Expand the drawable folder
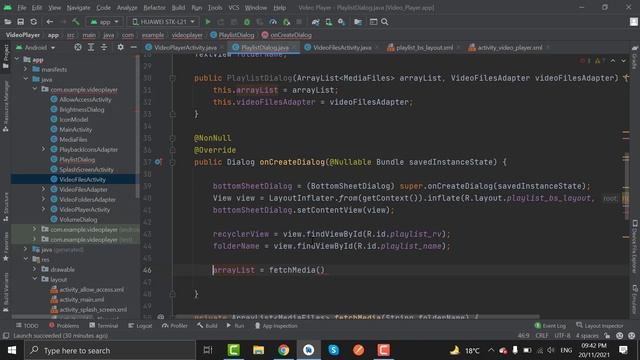Viewport: 640px width, 360px height. click(x=35, y=269)
